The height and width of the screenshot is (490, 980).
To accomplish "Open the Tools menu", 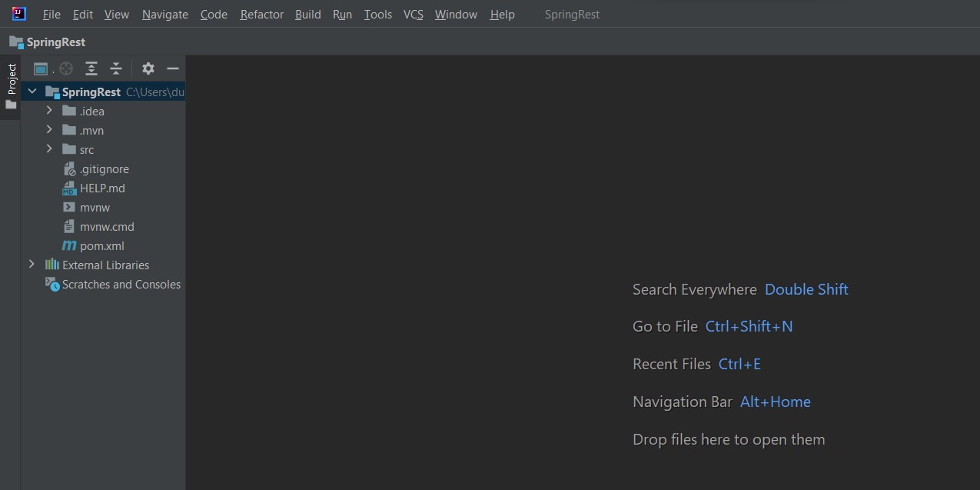I will pos(378,14).
